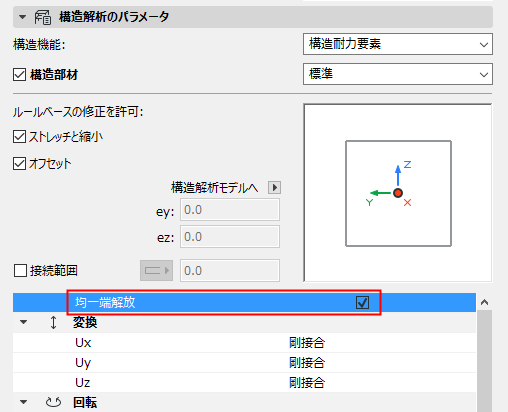Open the 構造耐力要素 dropdown
The width and height of the screenshot is (508, 412).
[398, 44]
